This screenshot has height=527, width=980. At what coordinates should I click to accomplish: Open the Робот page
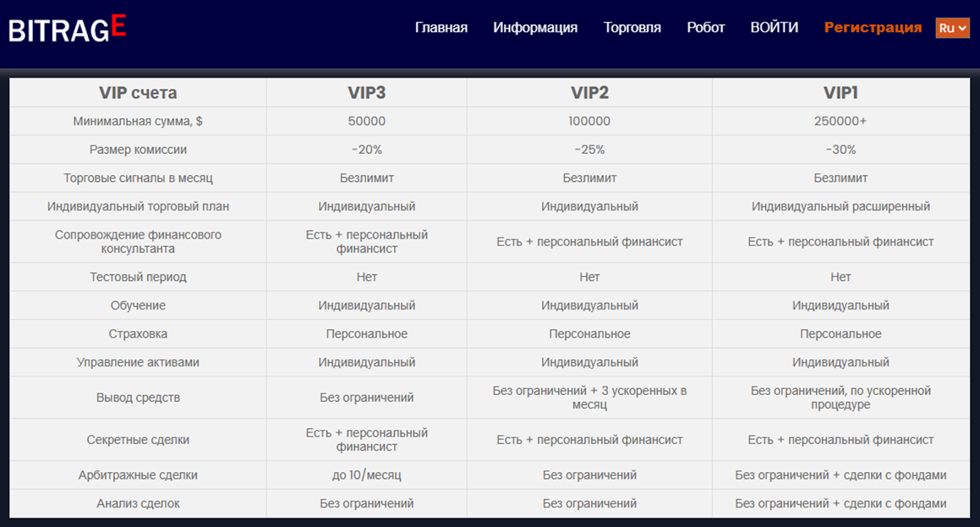706,28
